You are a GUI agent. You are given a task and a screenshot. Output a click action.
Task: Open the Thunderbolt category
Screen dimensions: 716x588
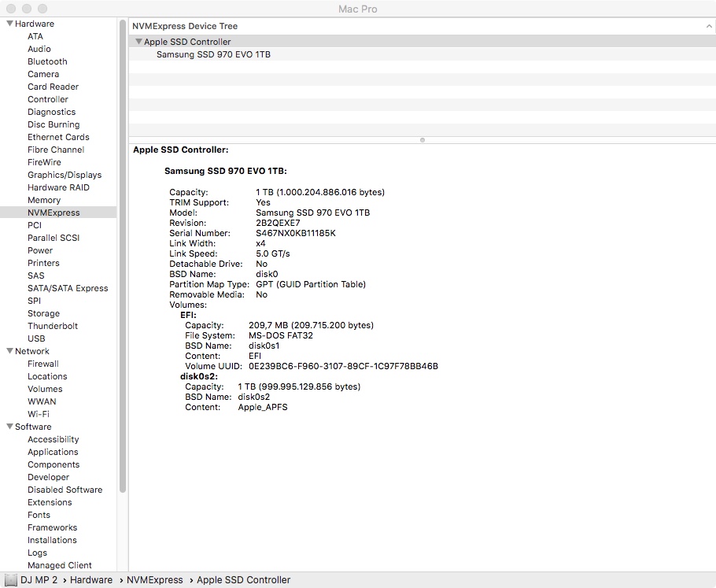[53, 326]
